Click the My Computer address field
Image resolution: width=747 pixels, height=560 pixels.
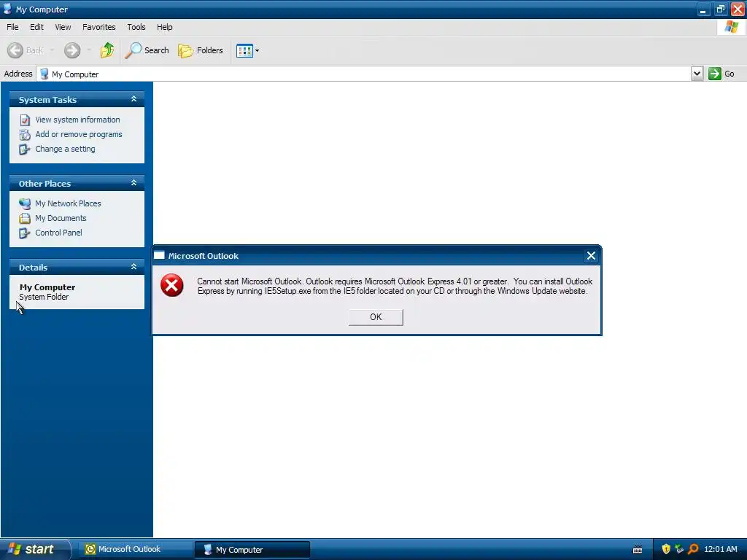coord(365,74)
